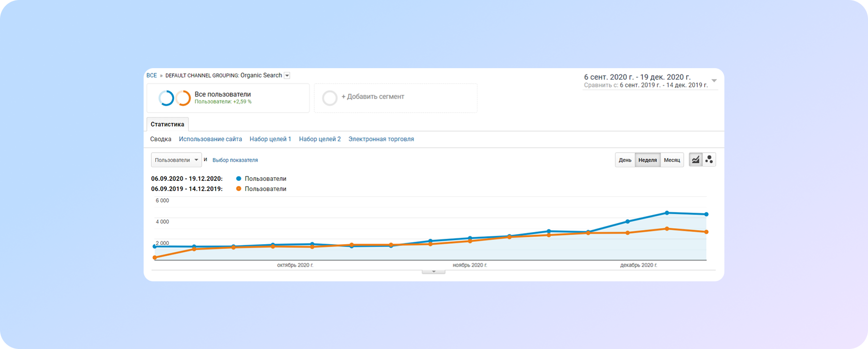Click the first orange data point on chart
This screenshot has width=868, height=349.
click(155, 258)
